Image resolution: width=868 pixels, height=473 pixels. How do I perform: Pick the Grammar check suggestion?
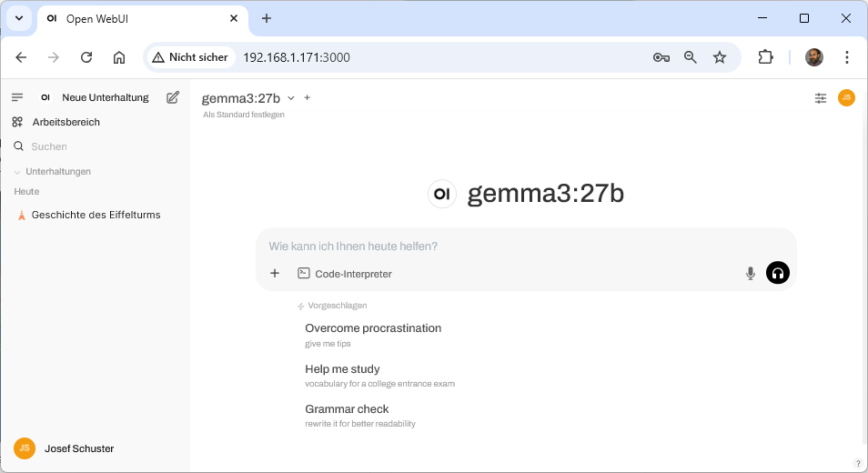click(x=347, y=409)
